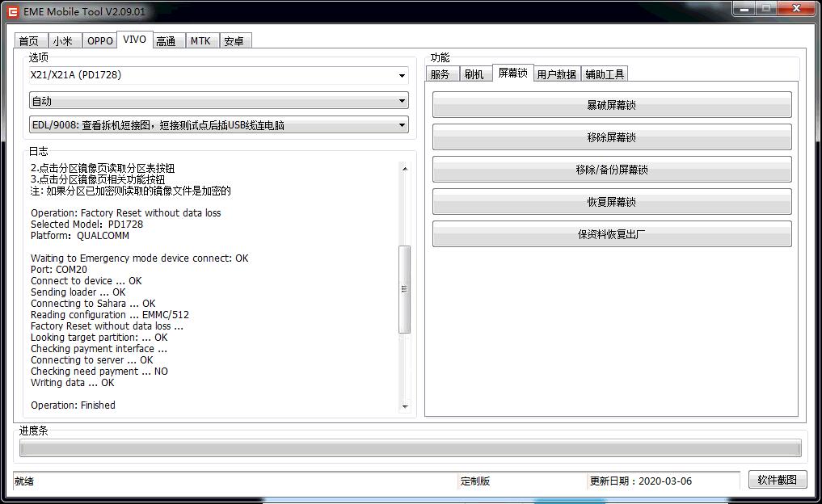822x504 pixels.
Task: Click the 'Sending loader ... OK' log line
Action: 78,292
